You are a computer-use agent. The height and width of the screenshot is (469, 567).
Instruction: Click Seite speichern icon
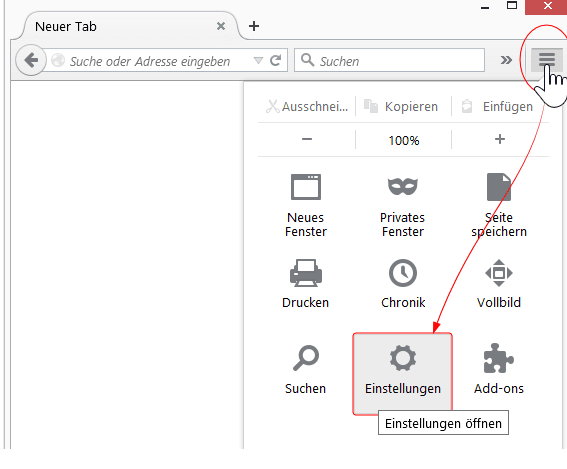point(499,205)
